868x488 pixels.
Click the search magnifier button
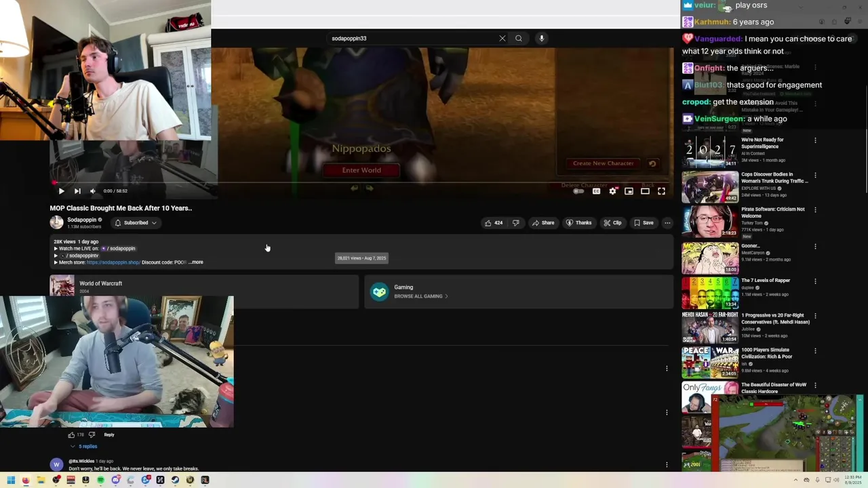pos(519,38)
